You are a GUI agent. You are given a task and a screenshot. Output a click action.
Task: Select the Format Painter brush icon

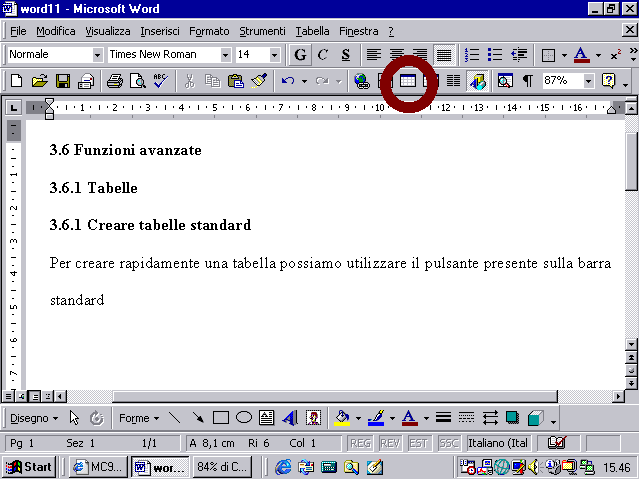pos(259,81)
